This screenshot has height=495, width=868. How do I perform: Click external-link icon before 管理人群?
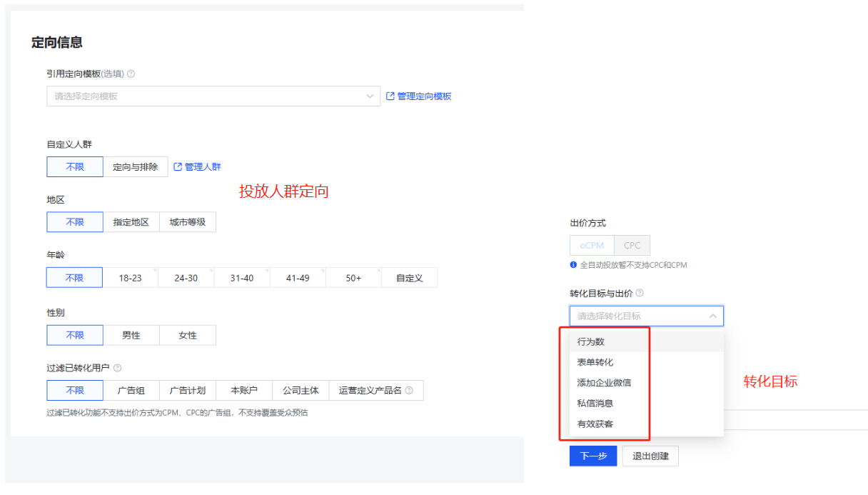point(176,166)
